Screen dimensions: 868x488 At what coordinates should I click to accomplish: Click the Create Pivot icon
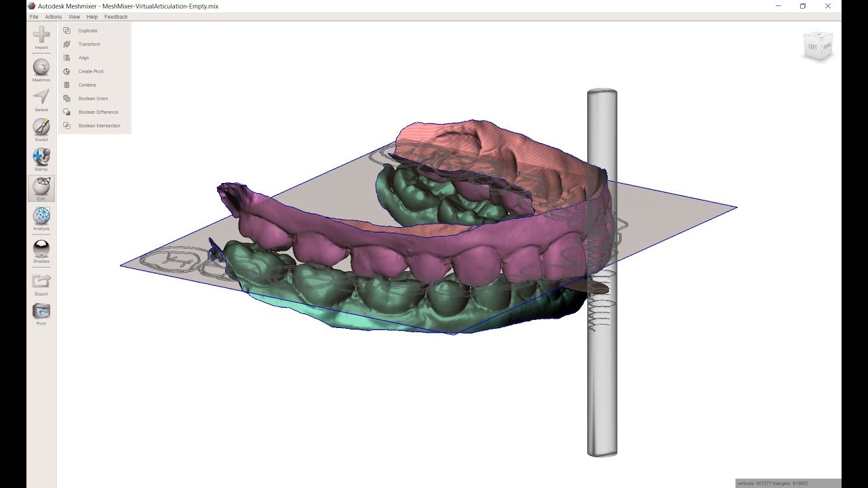(66, 71)
